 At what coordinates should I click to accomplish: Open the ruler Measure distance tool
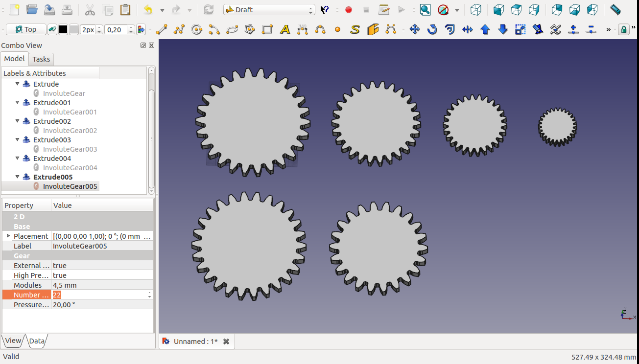click(615, 10)
